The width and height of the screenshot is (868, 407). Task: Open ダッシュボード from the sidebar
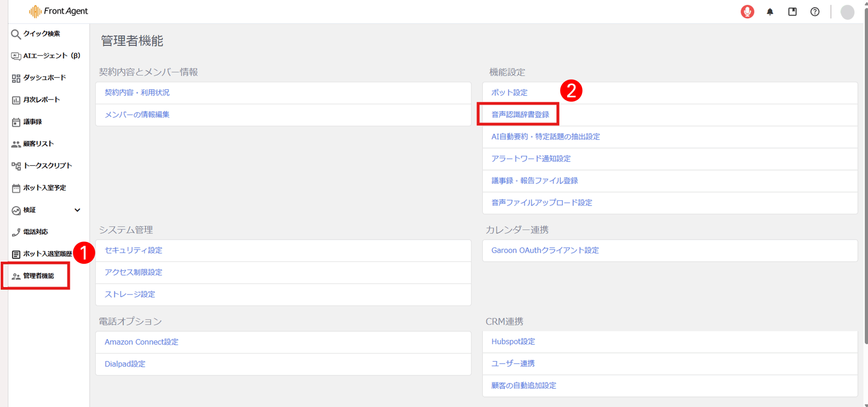(39, 78)
